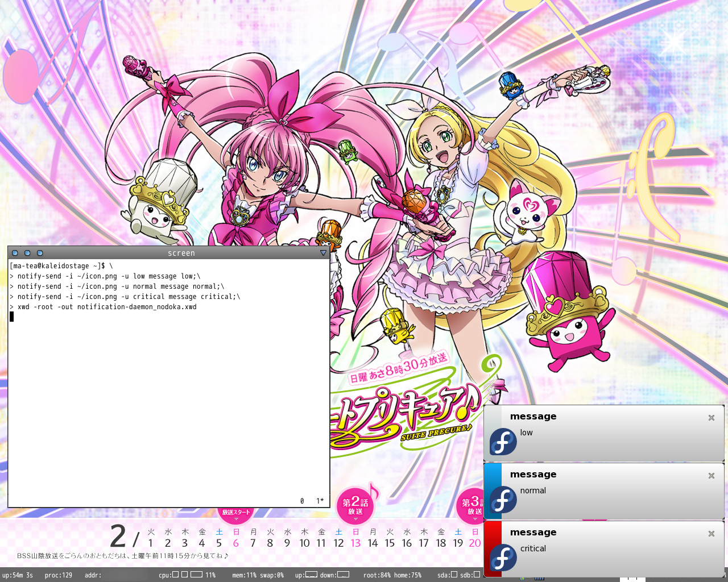Click the 'root:84%' disk entry in the status bar

coord(377,575)
